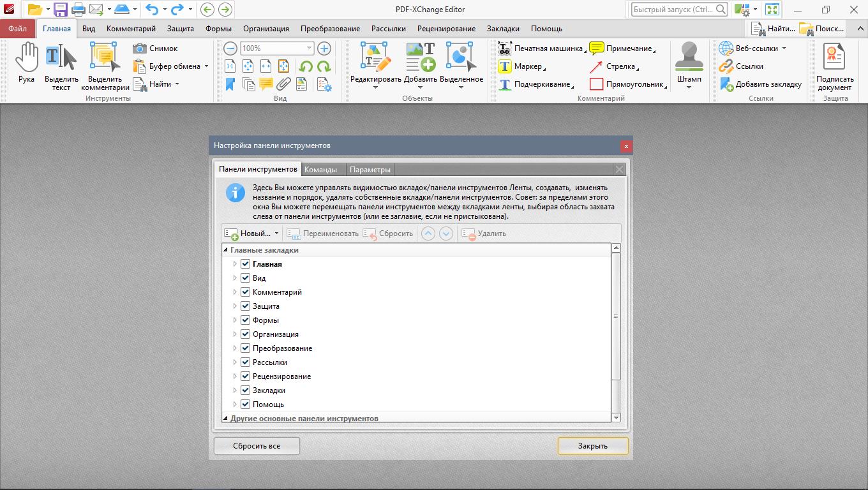Click the Быстрый запуск search field
Viewport: 868px width, 490px height.
(x=679, y=10)
